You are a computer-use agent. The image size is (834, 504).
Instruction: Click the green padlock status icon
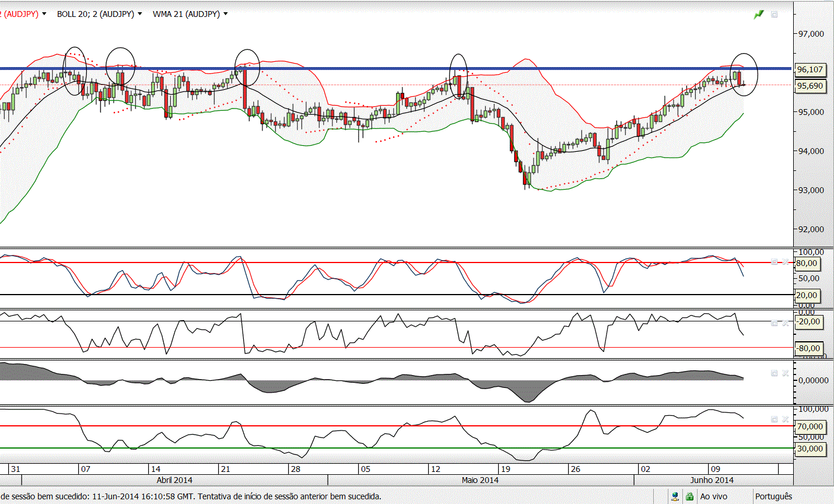point(689,496)
